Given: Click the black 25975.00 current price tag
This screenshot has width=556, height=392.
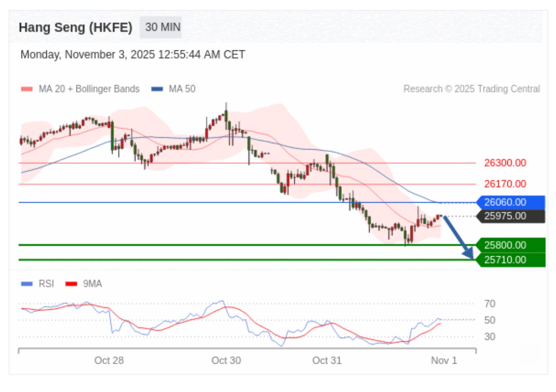Looking at the screenshot, I should click(510, 216).
